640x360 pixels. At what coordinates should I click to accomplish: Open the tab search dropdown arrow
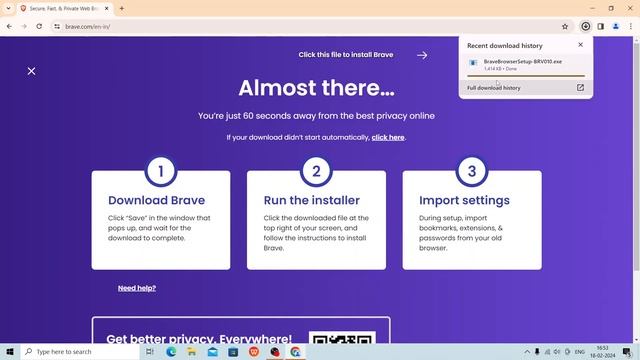coord(9,8)
